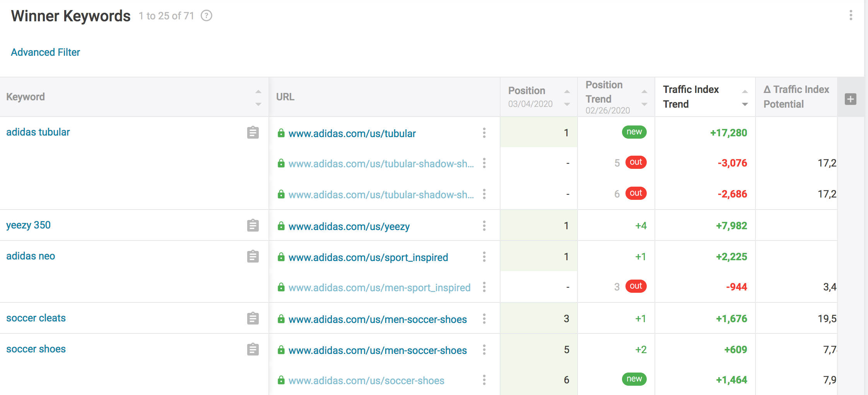
Task: Open URL options for the sport_inspired URL
Action: pos(484,257)
